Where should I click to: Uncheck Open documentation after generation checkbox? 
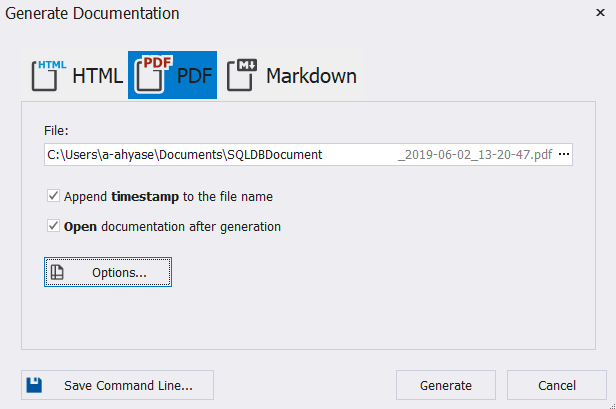pos(53,226)
